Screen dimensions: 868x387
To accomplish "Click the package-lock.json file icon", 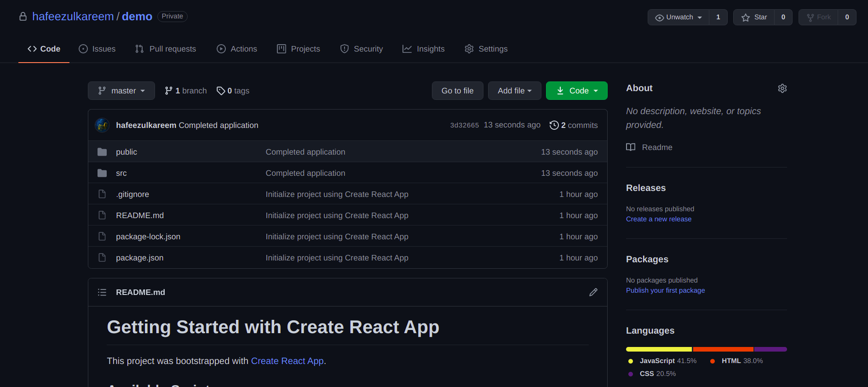I will [x=102, y=237].
